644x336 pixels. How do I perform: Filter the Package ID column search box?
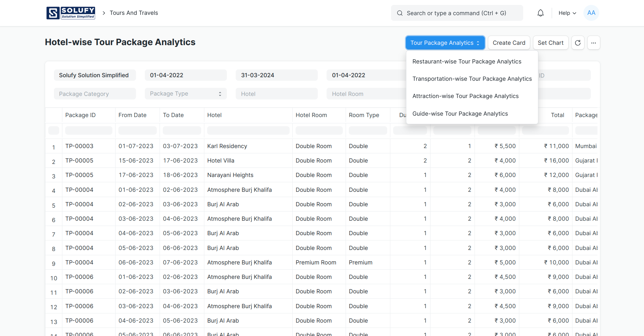click(89, 130)
